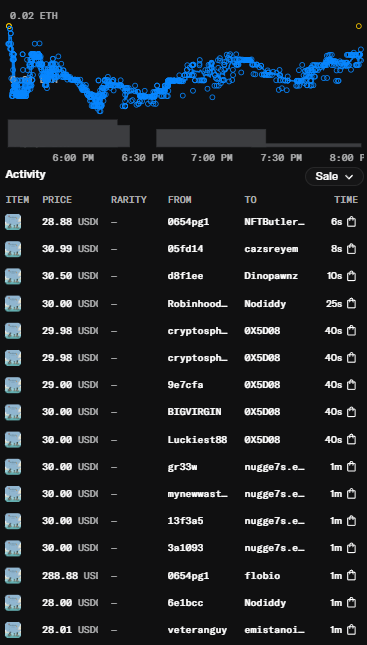Click the tallest volume bar above 6:00 PM
This screenshot has height=645, width=367.
tap(63, 133)
